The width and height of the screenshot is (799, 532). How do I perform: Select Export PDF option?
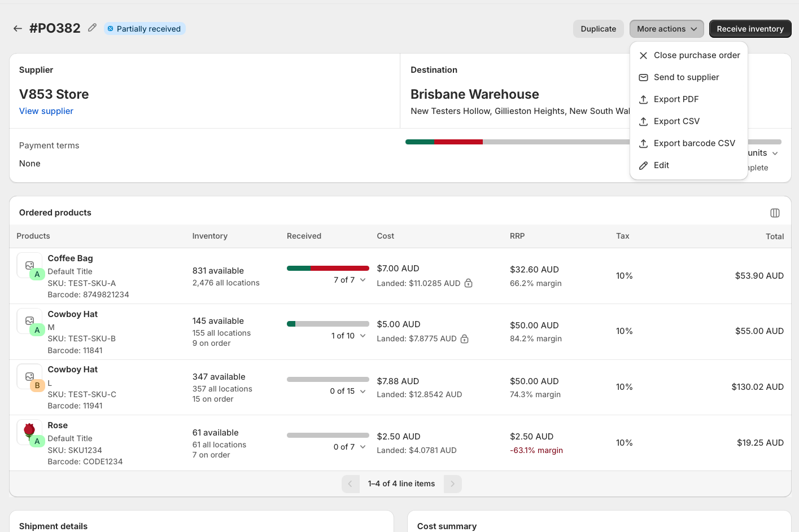pyautogui.click(x=689, y=99)
